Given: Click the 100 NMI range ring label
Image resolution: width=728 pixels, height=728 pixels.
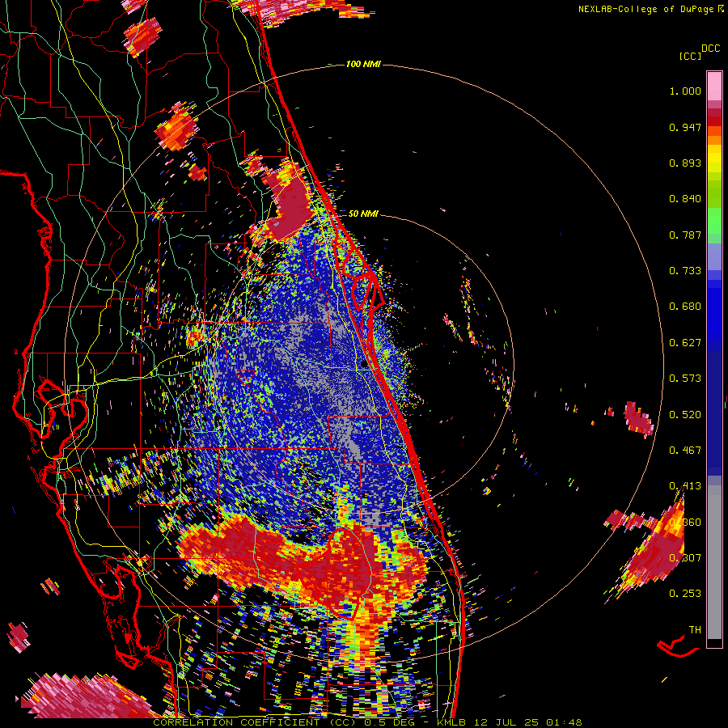Looking at the screenshot, I should coord(363,64).
